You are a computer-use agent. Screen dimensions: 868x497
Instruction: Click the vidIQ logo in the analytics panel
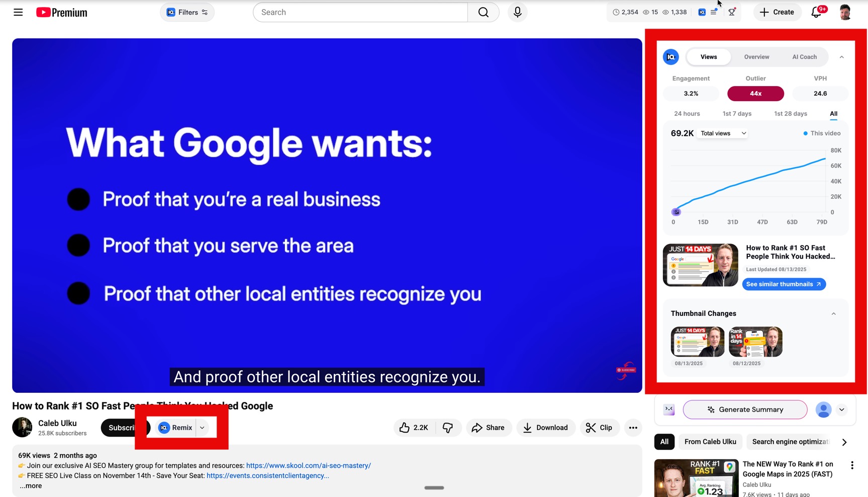(671, 57)
